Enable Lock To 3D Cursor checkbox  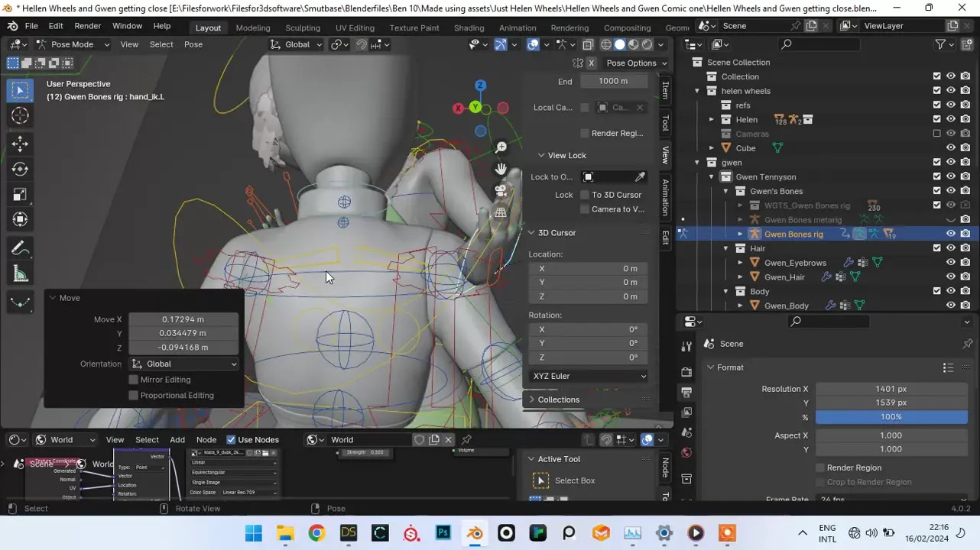click(x=585, y=195)
